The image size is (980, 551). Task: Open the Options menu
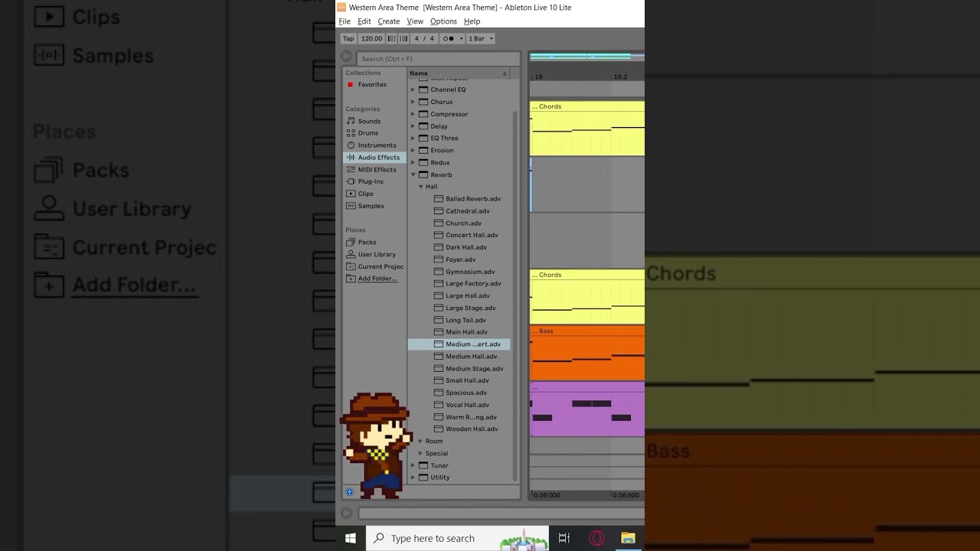coord(443,21)
